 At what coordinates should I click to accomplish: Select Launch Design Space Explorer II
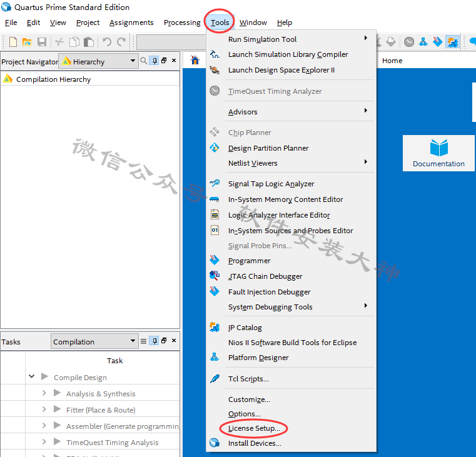coord(291,70)
